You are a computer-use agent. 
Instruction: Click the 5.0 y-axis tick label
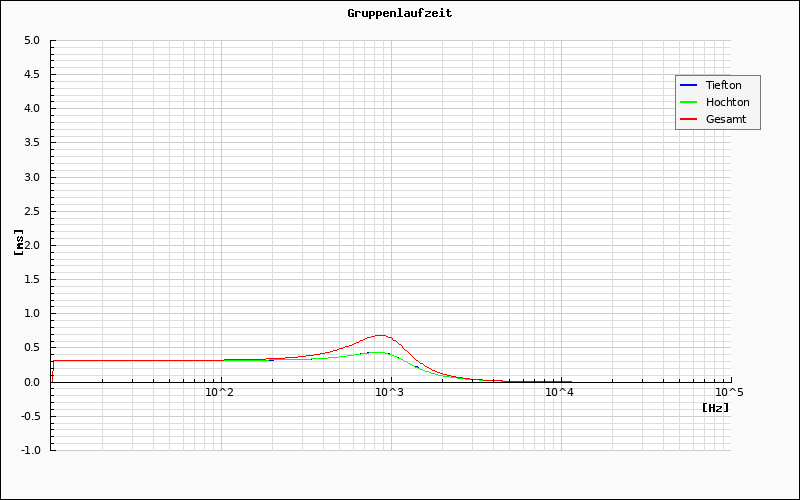click(x=31, y=41)
